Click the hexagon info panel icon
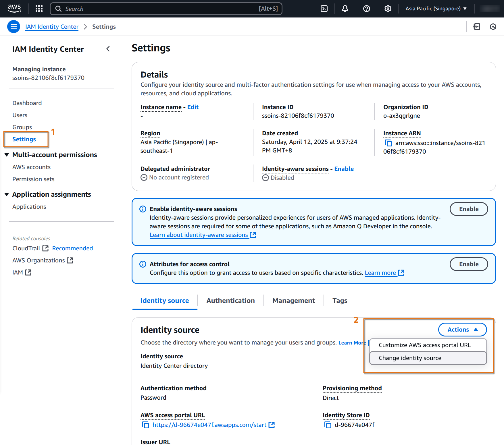This screenshot has width=504, height=445. pos(493,27)
